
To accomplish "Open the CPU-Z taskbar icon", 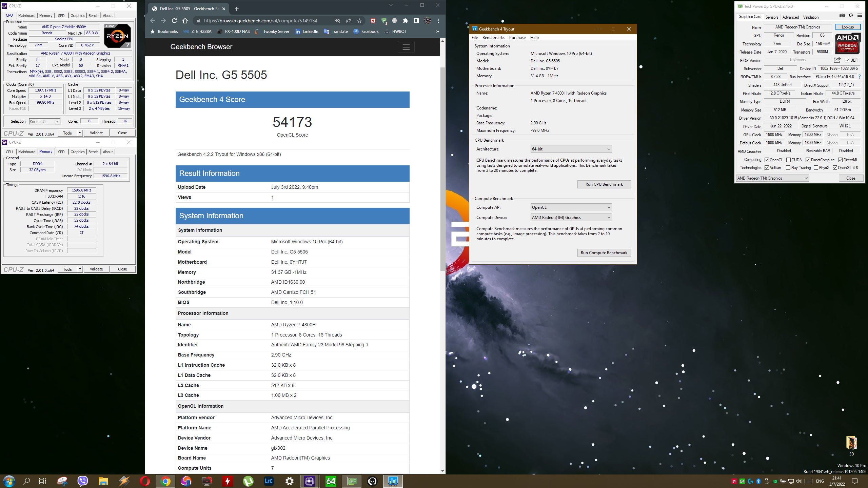I will pos(309,481).
